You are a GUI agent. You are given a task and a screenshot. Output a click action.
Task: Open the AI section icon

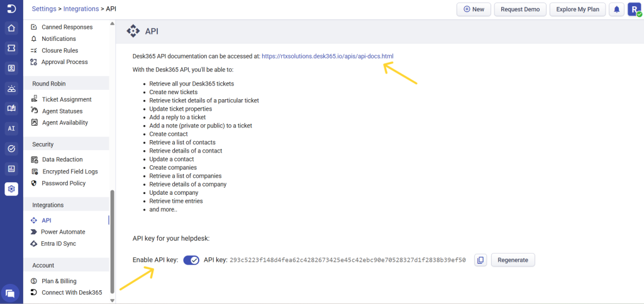pyautogui.click(x=11, y=128)
